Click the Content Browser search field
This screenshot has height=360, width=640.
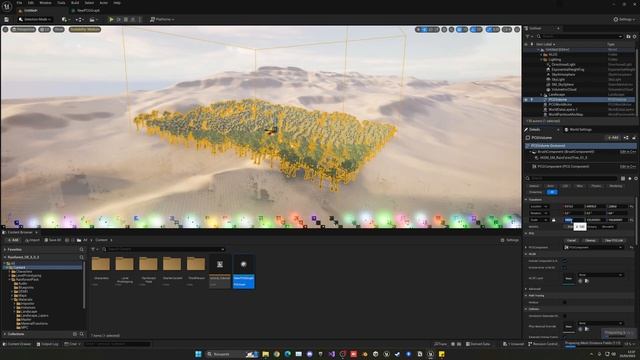[163, 249]
